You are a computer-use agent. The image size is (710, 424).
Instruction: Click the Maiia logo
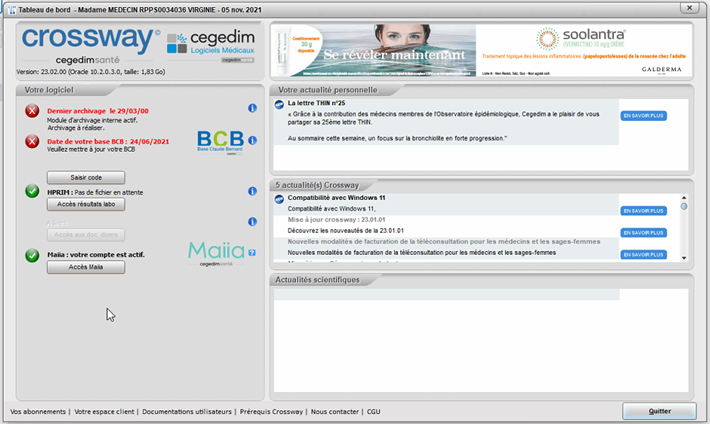[216, 253]
